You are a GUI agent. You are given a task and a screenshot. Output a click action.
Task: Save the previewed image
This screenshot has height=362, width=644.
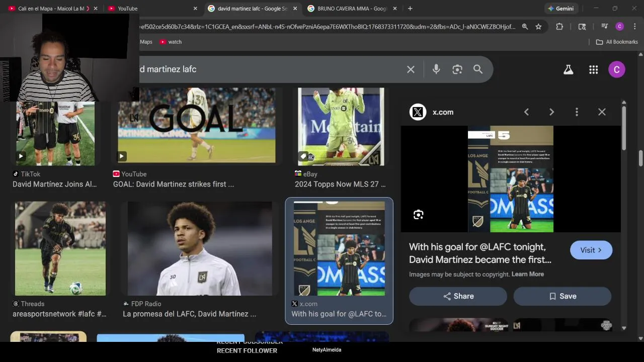562,296
